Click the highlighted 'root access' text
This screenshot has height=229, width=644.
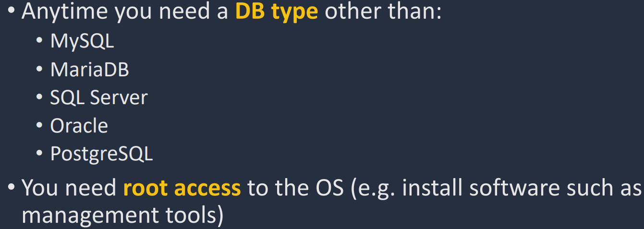182,188
